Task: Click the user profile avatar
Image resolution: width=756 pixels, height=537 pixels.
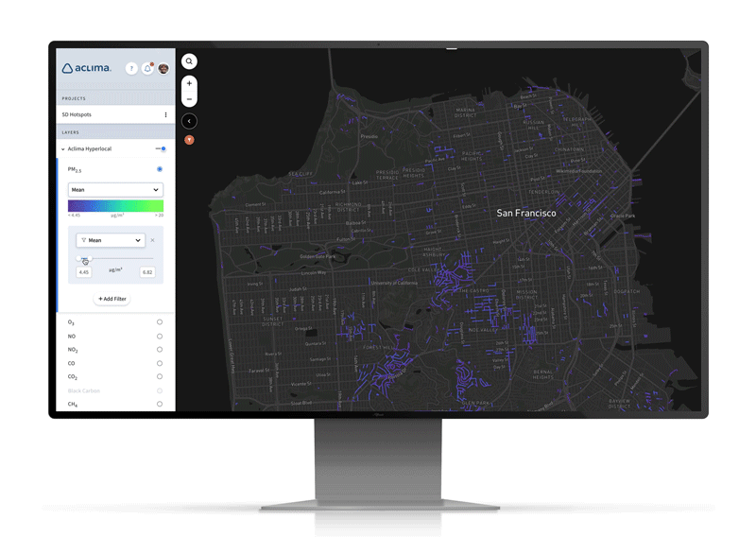Action: pos(163,68)
